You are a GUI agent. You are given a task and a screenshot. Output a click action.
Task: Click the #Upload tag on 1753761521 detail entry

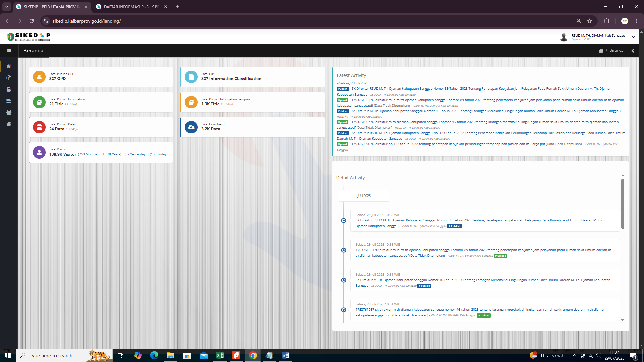[501, 256]
